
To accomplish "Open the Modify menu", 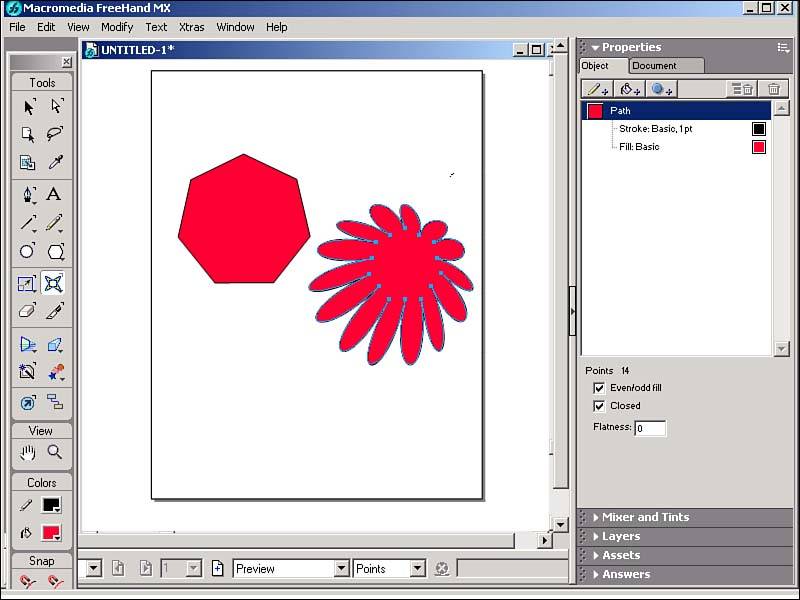I will pos(117,27).
